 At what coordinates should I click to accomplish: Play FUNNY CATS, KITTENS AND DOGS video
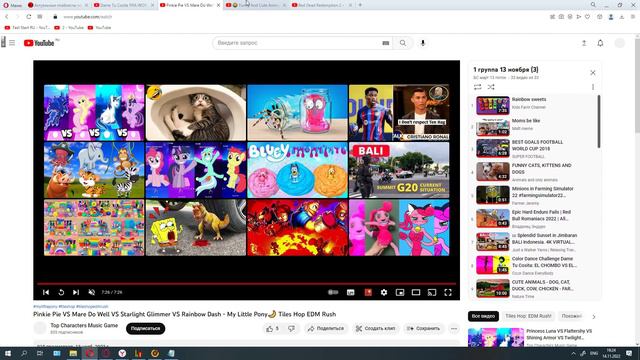pos(531,172)
